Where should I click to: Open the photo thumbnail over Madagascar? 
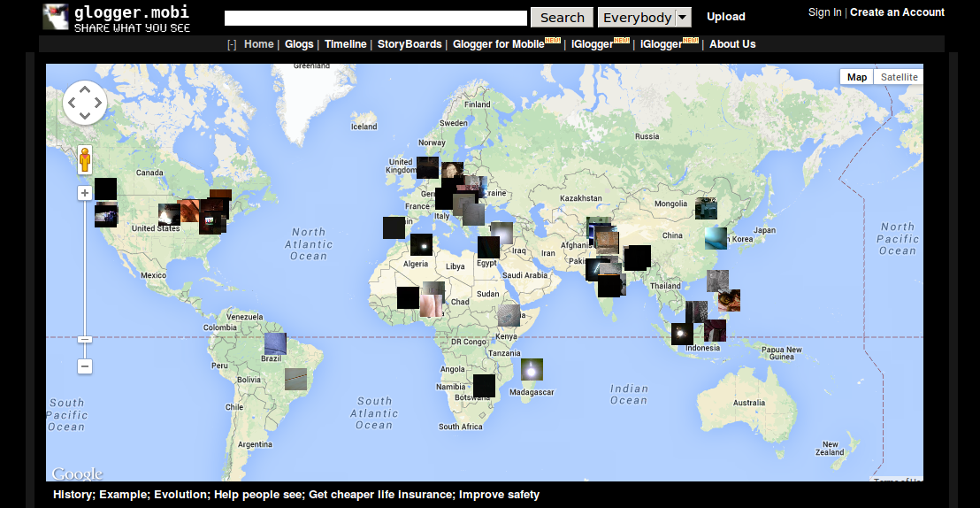pos(532,369)
